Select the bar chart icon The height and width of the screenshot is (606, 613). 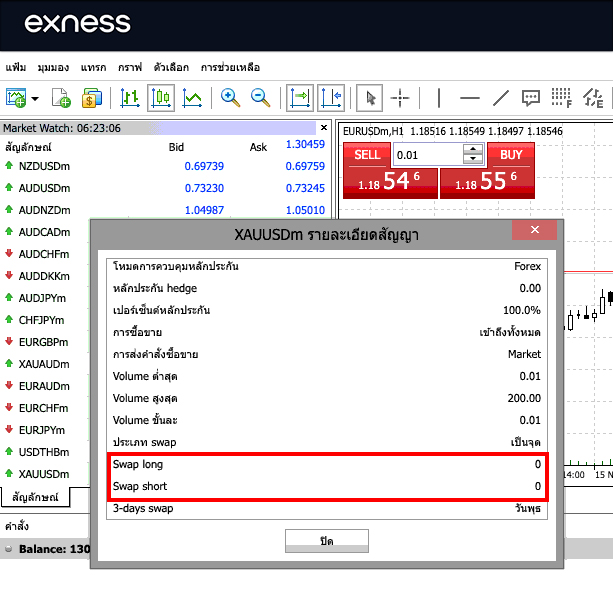(x=130, y=98)
